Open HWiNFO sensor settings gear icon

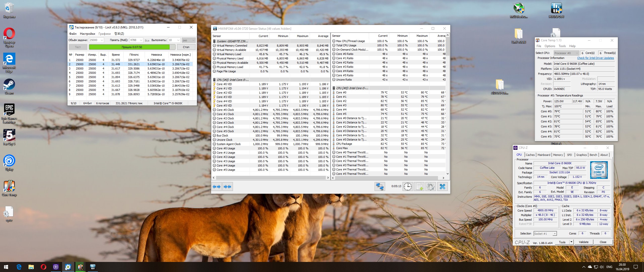pyautogui.click(x=430, y=187)
